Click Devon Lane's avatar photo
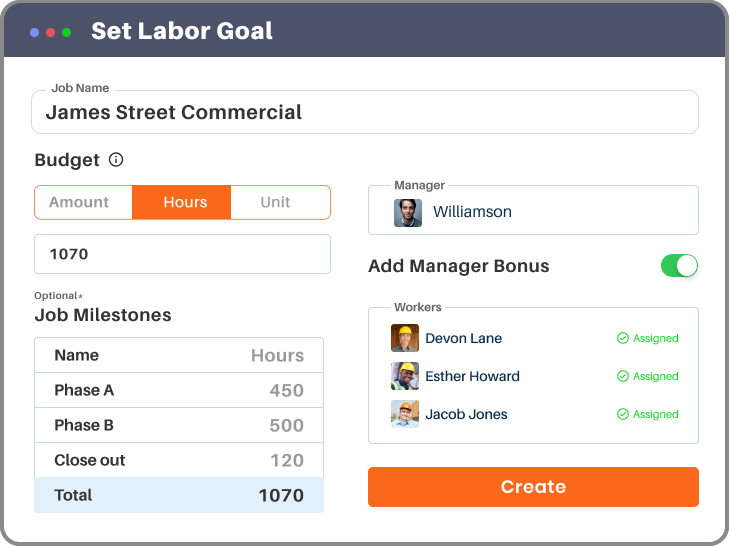 404,338
